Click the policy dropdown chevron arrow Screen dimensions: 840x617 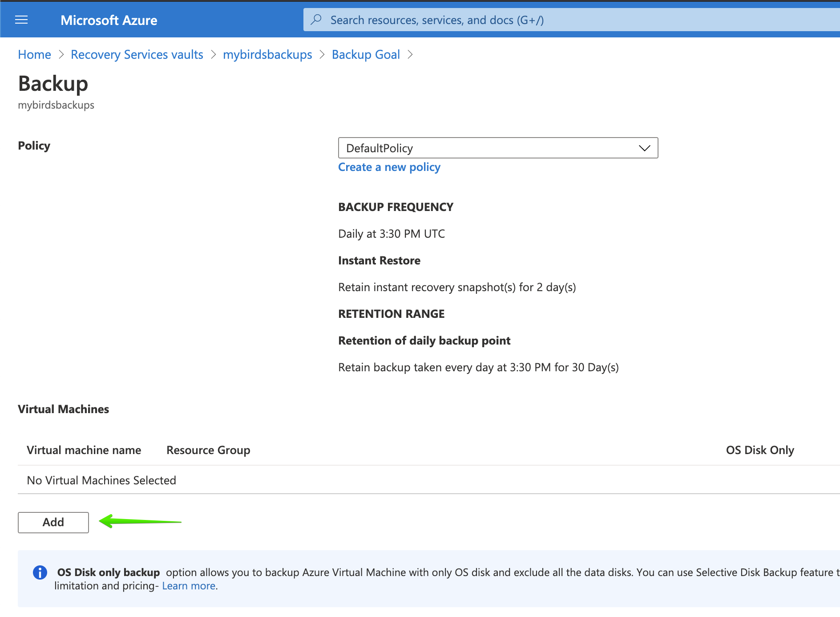pos(645,148)
